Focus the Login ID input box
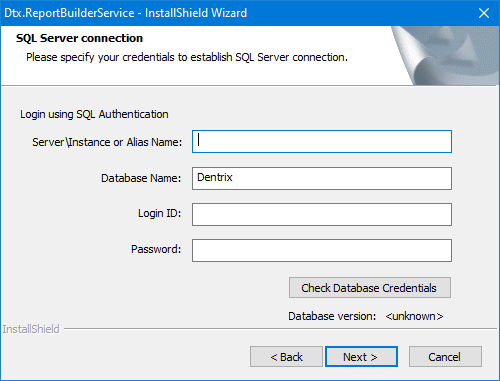The width and height of the screenshot is (500, 381). point(322,214)
